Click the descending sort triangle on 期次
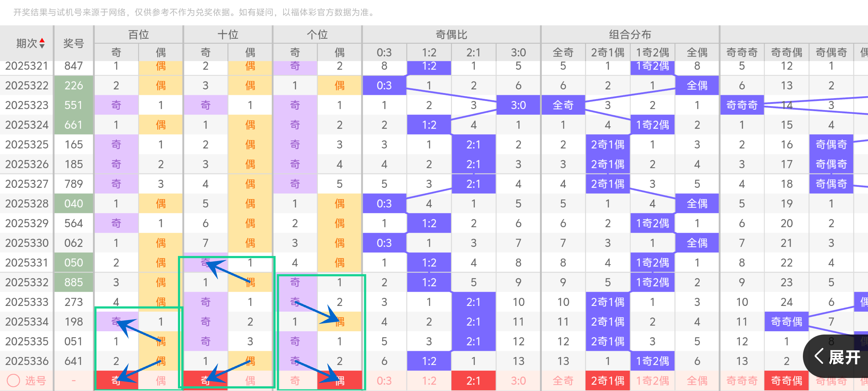Image resolution: width=868 pixels, height=391 pixels. 42,46
